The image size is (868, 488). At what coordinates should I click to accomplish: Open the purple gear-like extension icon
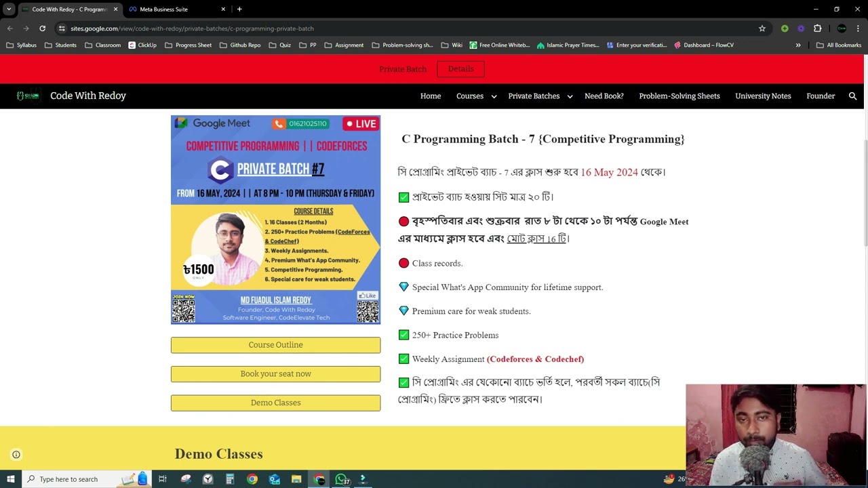tap(801, 28)
